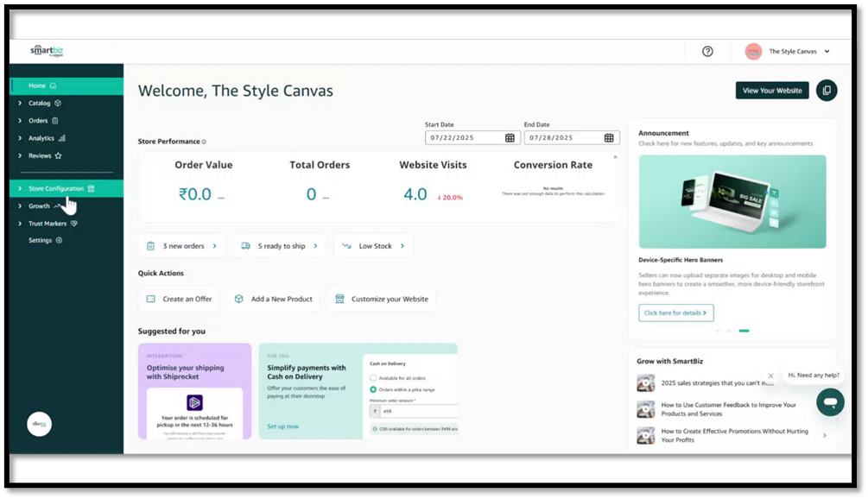This screenshot has height=499, width=868.
Task: Click the SmartBiz logo
Action: pyautogui.click(x=48, y=51)
